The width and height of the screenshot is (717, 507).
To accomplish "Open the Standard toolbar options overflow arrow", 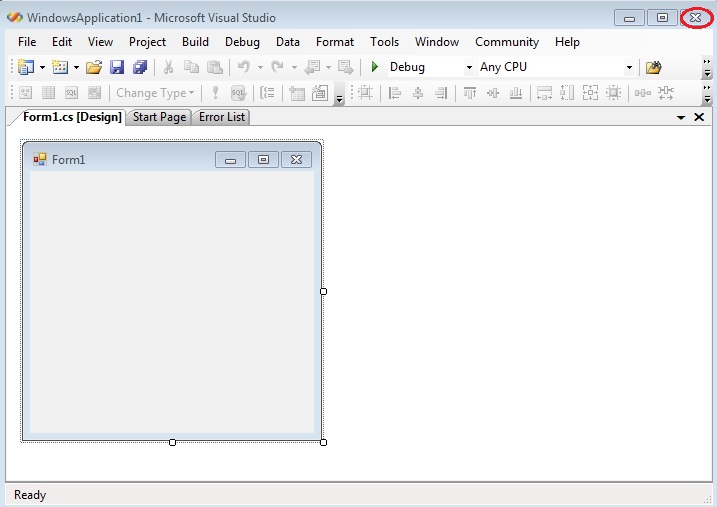I will (x=707, y=68).
